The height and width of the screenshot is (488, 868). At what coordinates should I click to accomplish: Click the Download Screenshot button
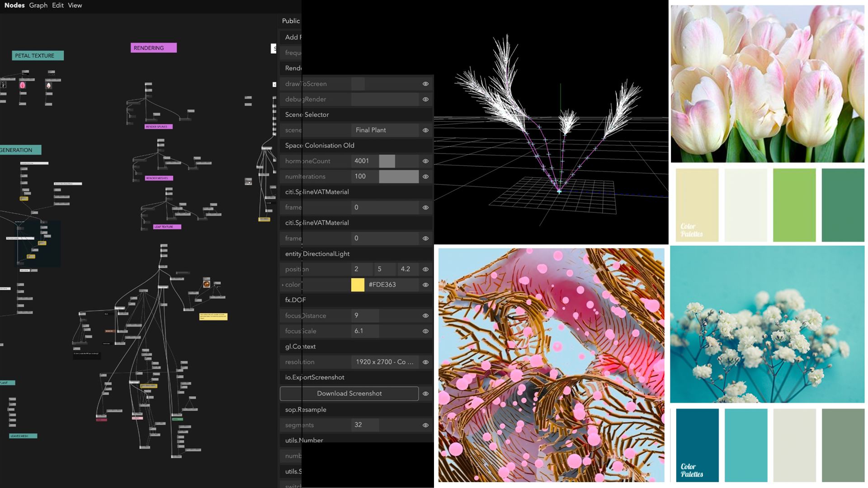pyautogui.click(x=349, y=394)
